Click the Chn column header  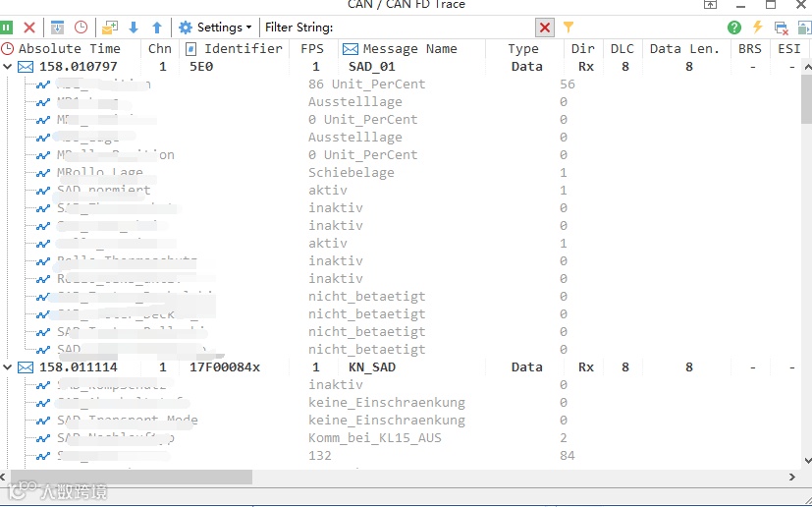coord(159,49)
